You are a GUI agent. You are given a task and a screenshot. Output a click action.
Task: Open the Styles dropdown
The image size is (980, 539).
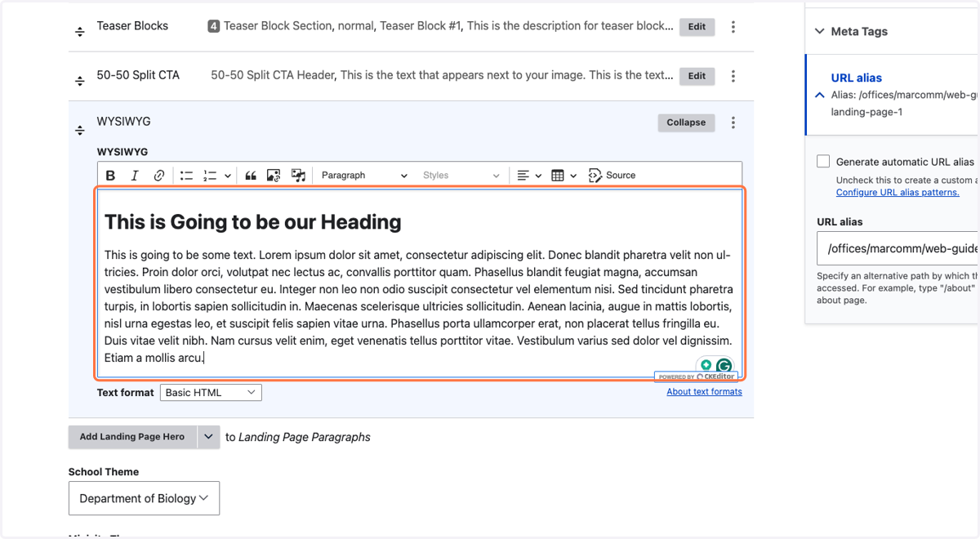[x=461, y=176]
